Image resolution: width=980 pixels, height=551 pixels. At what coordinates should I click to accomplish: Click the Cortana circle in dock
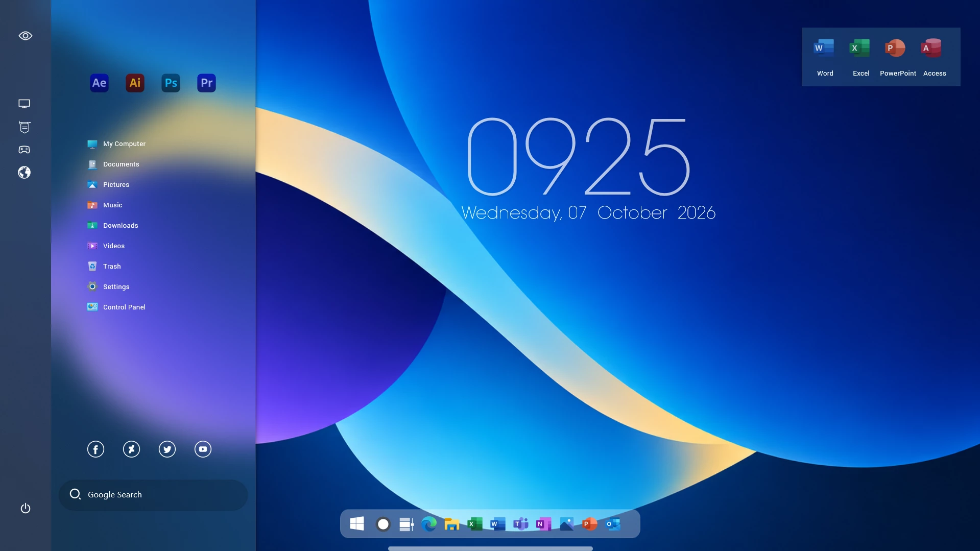(x=383, y=524)
